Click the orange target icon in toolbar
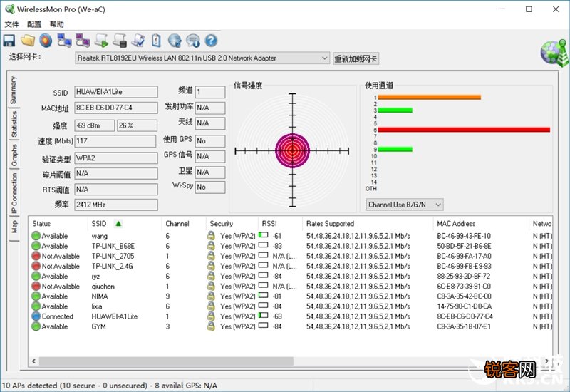The width and height of the screenshot is (570, 392). [x=46, y=41]
